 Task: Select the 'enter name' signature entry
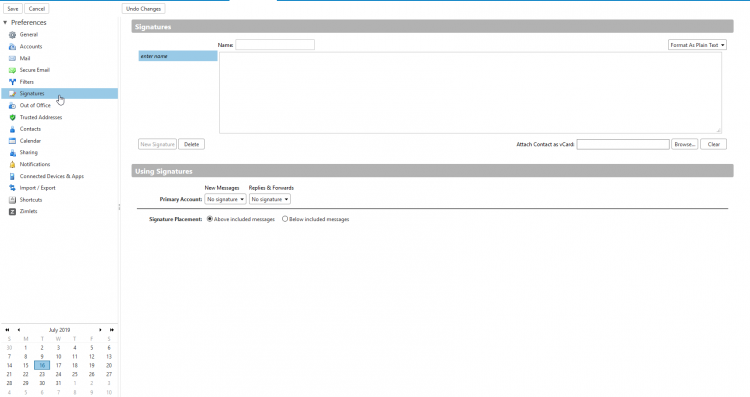pos(178,56)
